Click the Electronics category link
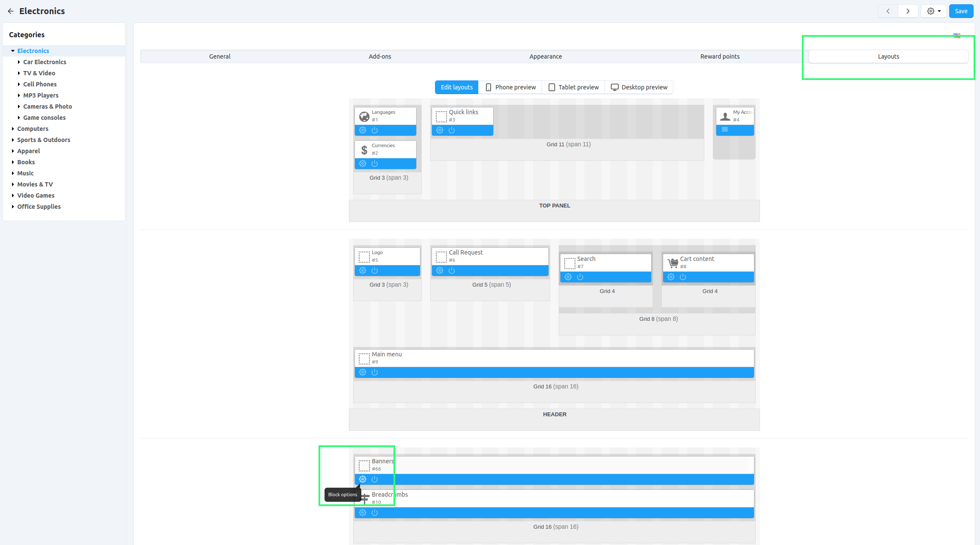980x545 pixels. click(x=33, y=50)
